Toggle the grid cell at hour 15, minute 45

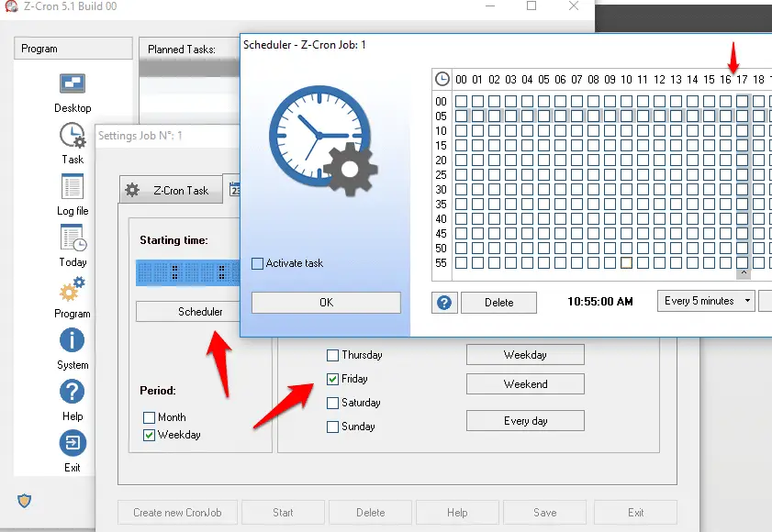[x=709, y=233]
